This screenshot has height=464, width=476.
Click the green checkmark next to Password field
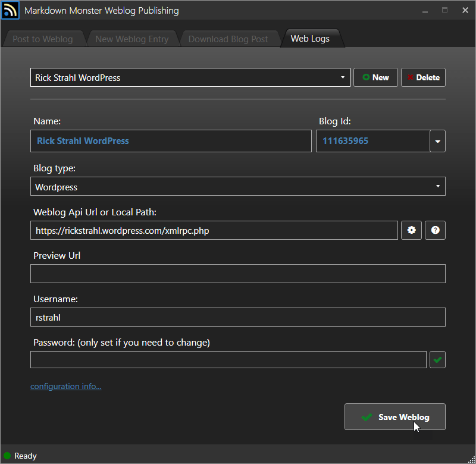pyautogui.click(x=437, y=360)
